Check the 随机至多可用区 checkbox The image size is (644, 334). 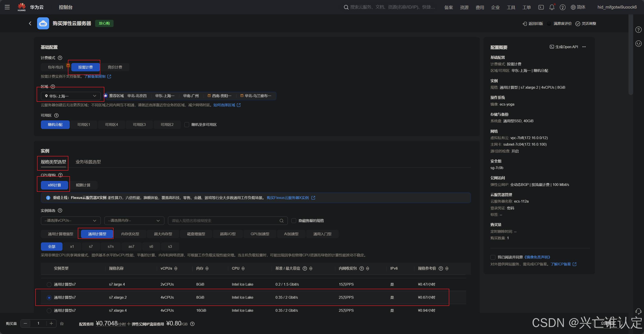tap(187, 125)
